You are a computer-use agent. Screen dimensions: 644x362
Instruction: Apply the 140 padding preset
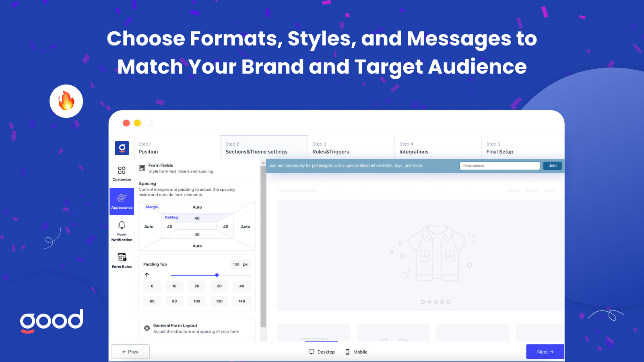(x=242, y=301)
